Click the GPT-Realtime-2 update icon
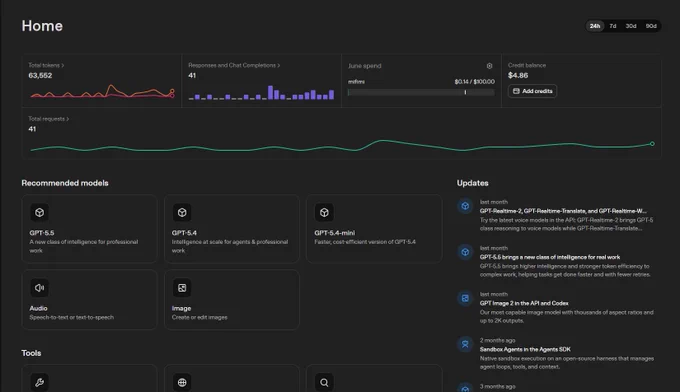 pos(465,206)
